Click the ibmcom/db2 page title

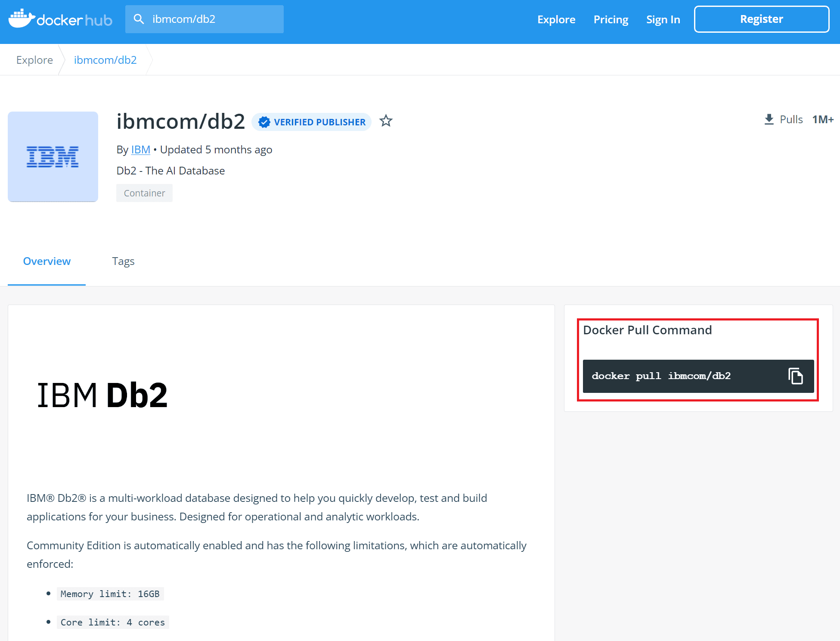(181, 121)
